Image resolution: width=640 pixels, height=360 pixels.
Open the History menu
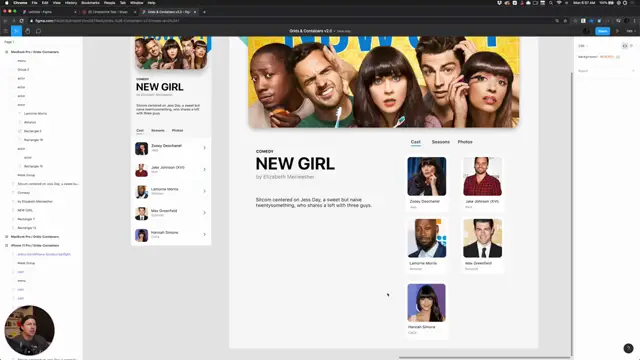coord(71,3)
